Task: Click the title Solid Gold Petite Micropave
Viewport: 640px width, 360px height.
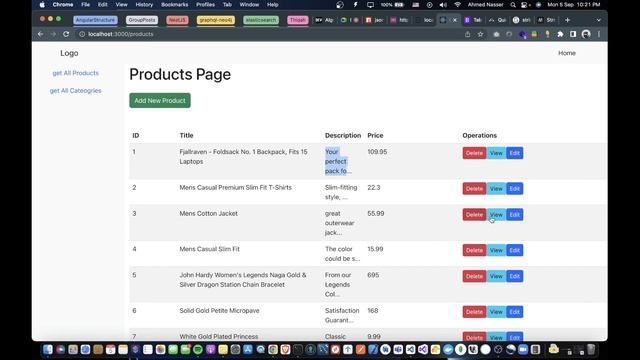Action: tap(219, 311)
